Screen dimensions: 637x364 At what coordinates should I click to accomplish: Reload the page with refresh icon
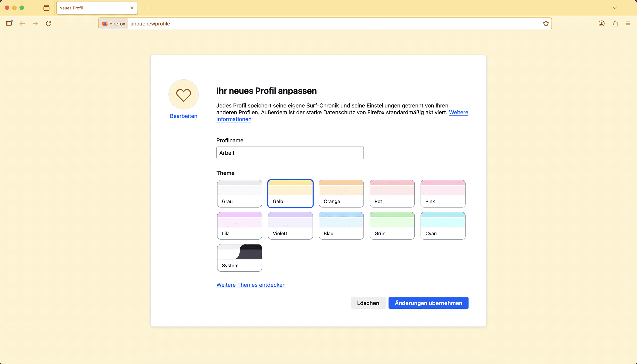coord(49,24)
